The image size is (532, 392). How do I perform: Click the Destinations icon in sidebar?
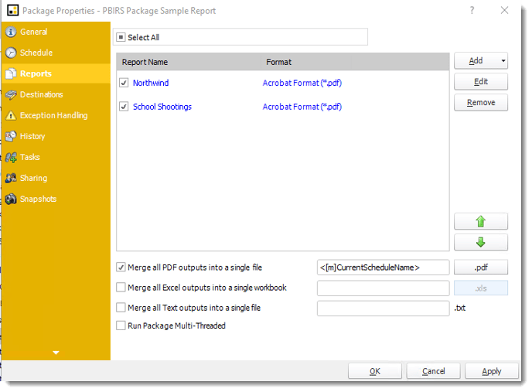click(11, 94)
